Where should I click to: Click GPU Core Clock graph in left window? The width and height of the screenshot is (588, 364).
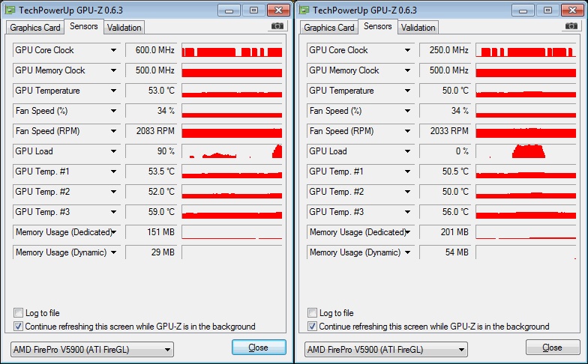coord(232,50)
